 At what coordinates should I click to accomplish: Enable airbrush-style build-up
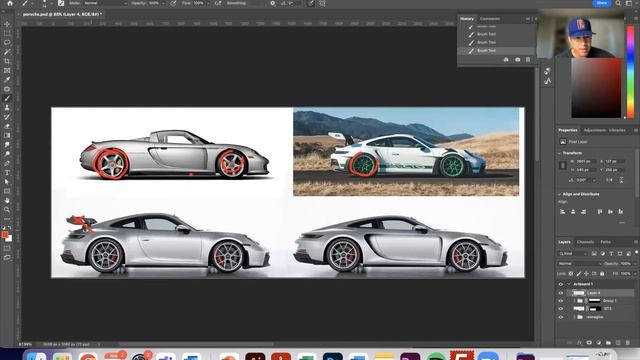click(218, 3)
